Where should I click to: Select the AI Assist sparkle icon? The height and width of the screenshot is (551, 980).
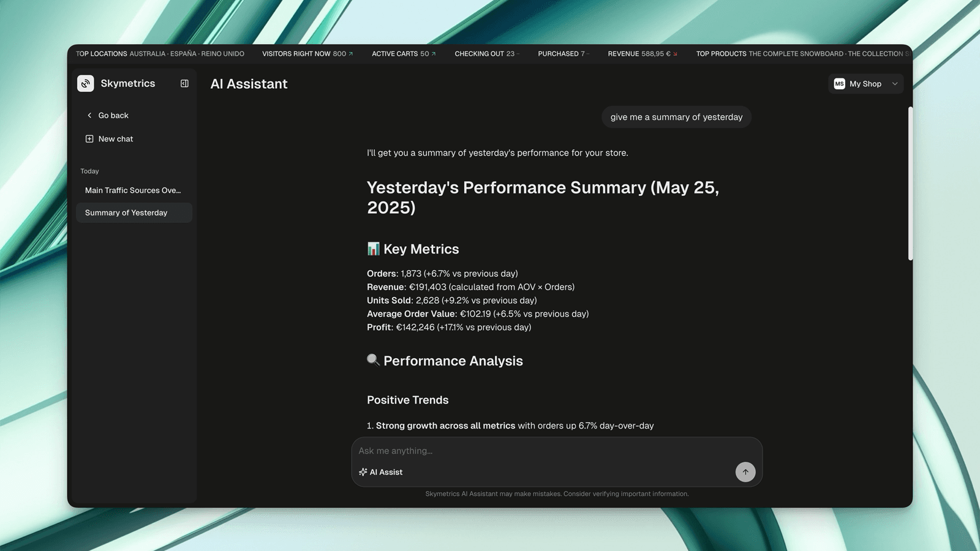(x=363, y=471)
